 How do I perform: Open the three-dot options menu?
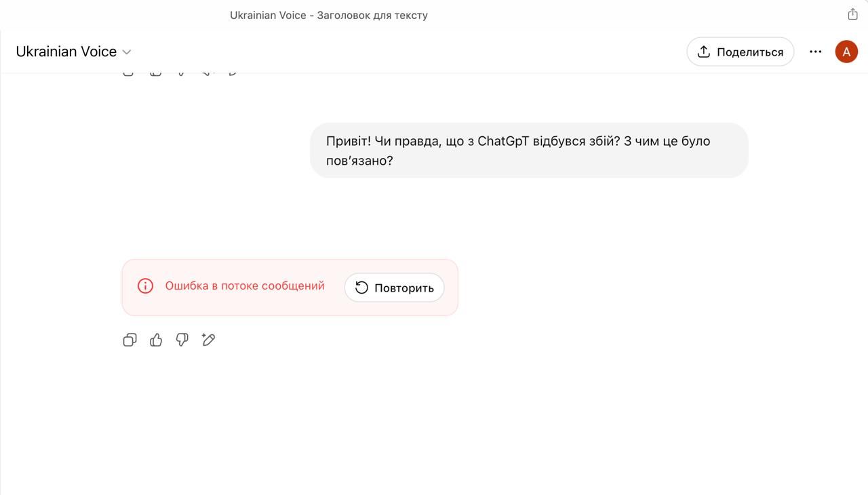815,51
